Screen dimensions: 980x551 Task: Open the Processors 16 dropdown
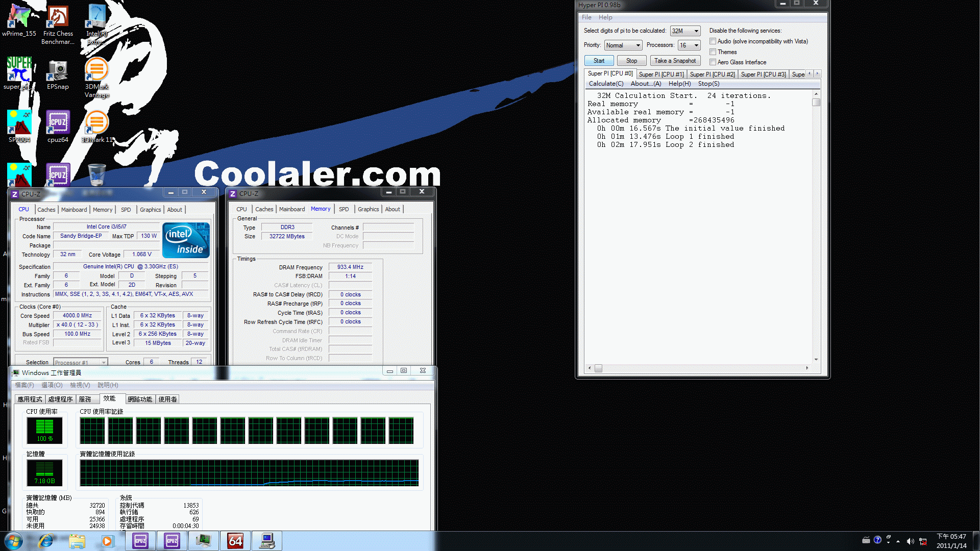coord(689,45)
